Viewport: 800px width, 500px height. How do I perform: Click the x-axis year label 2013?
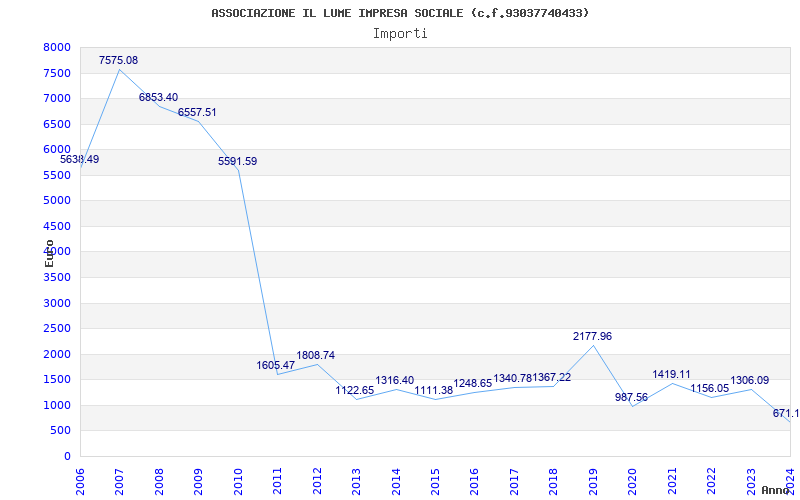pyautogui.click(x=356, y=482)
